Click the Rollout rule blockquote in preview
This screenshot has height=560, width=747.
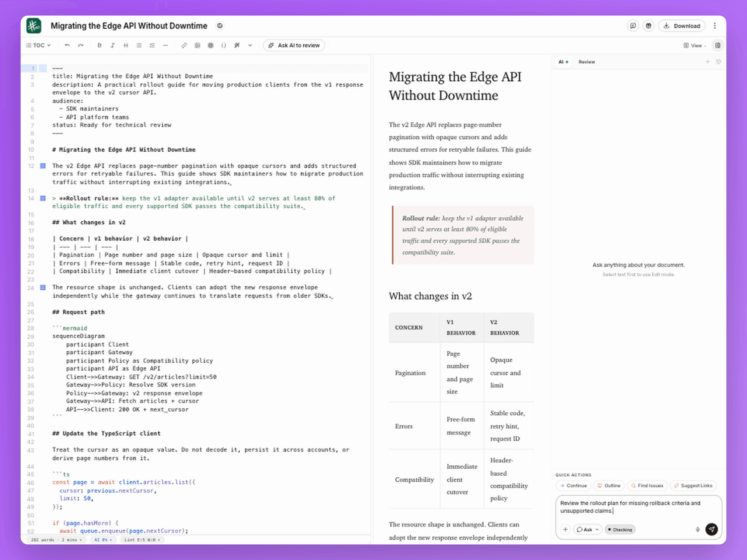[463, 235]
